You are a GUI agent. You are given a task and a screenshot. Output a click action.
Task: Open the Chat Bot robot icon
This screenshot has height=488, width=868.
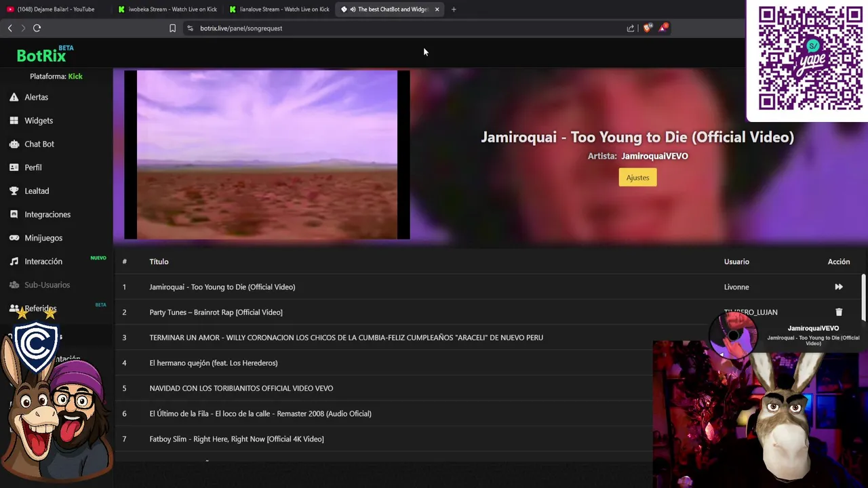pos(14,144)
